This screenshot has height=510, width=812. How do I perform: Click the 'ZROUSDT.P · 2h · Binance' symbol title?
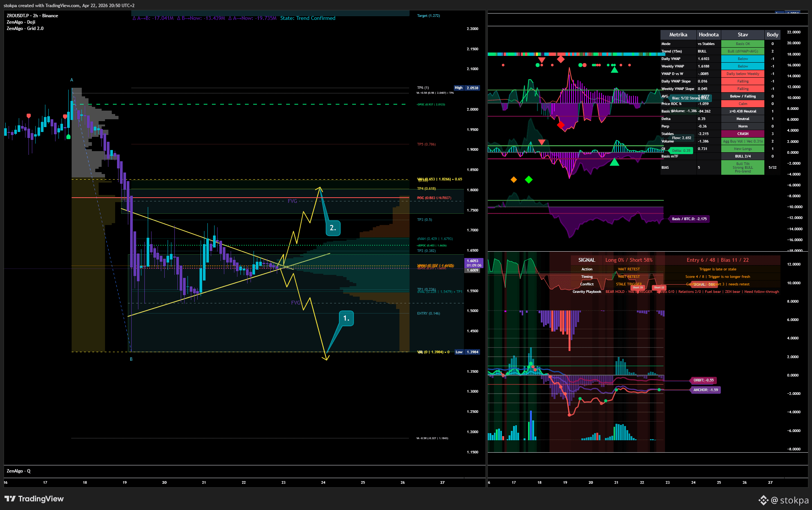coord(32,16)
